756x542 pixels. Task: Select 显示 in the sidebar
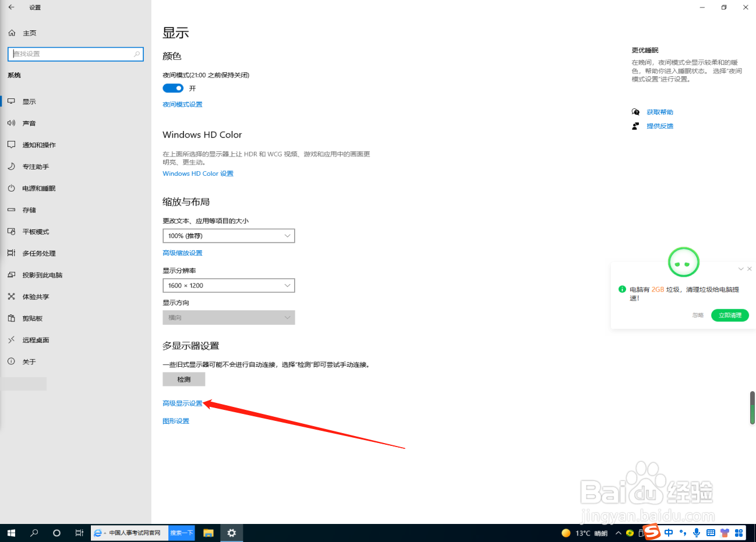pos(29,102)
